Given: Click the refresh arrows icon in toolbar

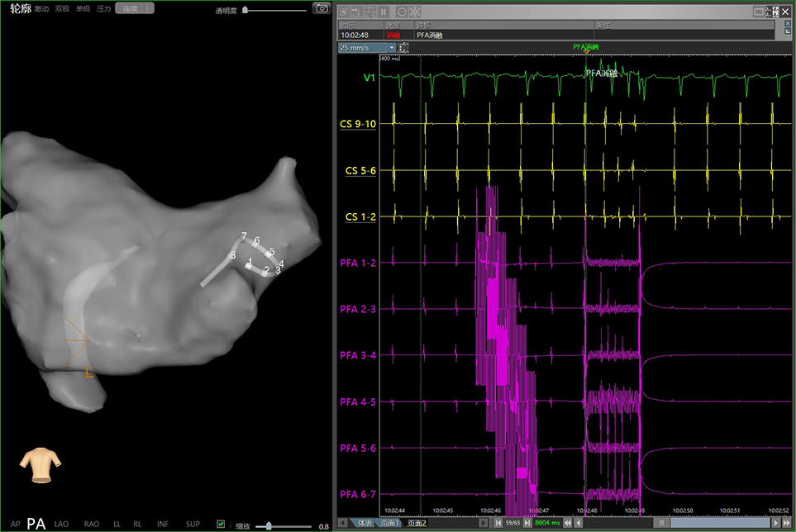Looking at the screenshot, I should coord(401,12).
